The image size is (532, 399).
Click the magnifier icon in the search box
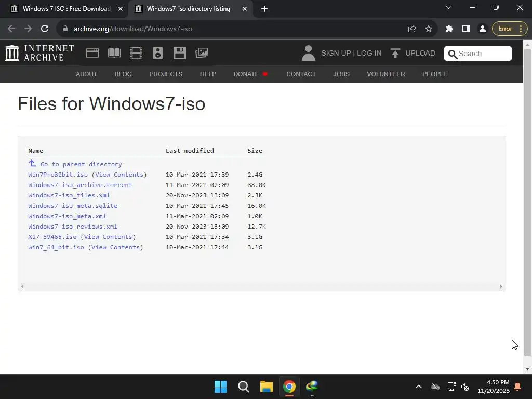453,54
